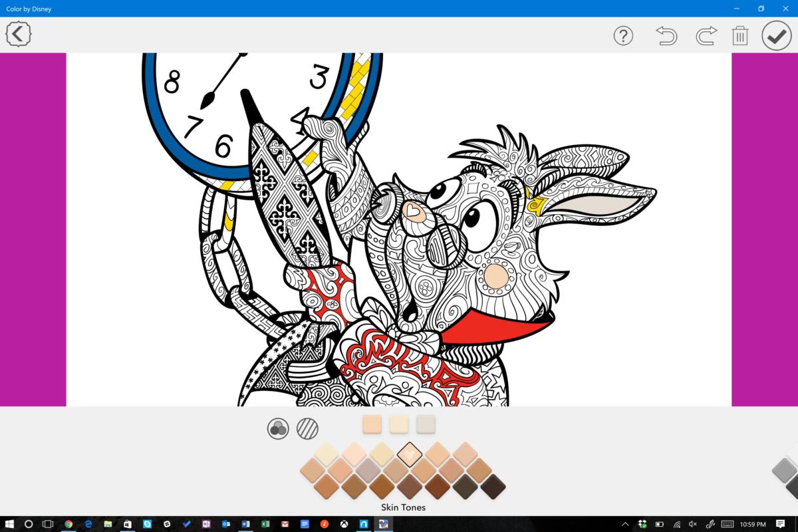Open Cortana search circle

pos(29,524)
